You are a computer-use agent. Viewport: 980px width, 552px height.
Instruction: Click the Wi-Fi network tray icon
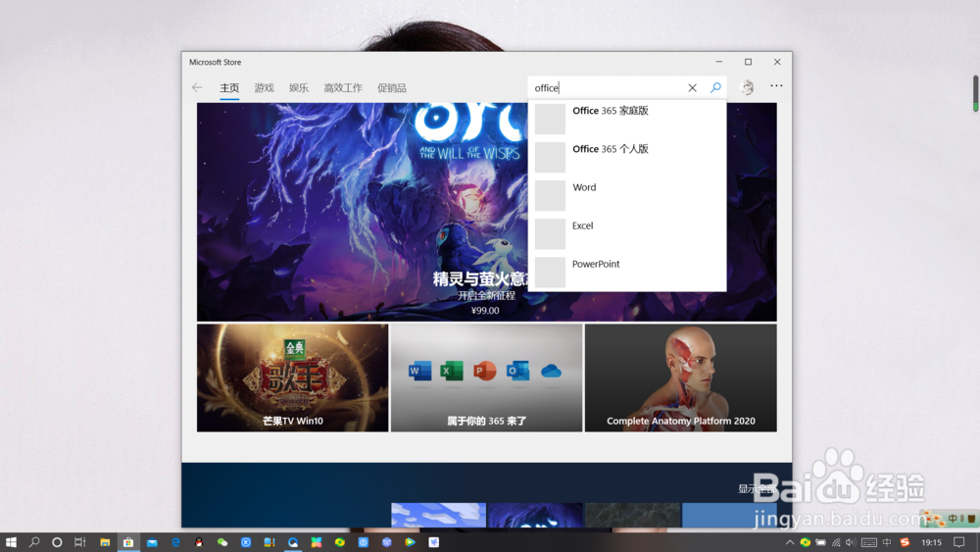[x=836, y=542]
